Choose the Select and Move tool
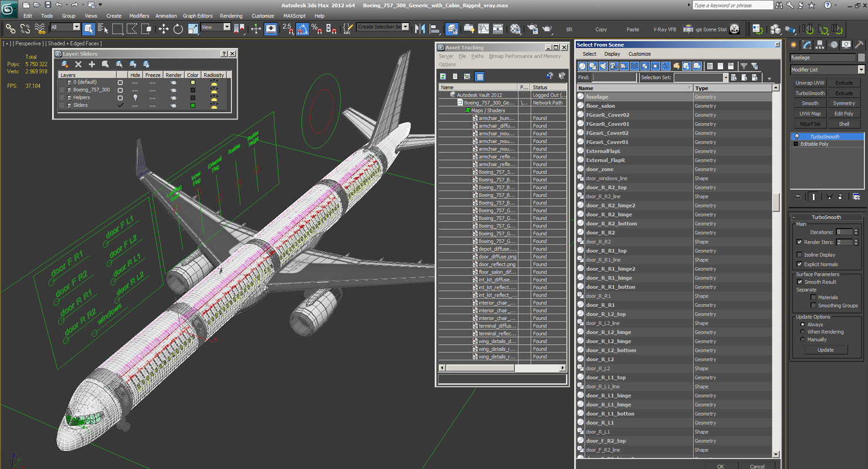This screenshot has width=868, height=469. coord(164,28)
